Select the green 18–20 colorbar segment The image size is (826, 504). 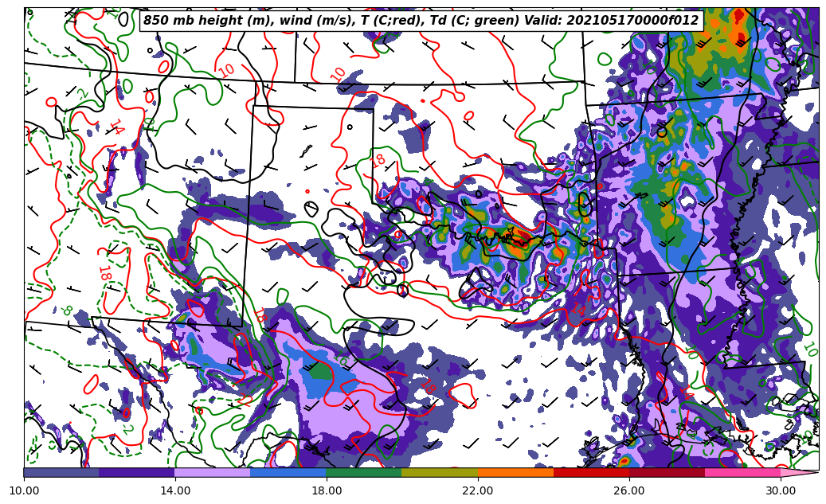tap(364, 472)
